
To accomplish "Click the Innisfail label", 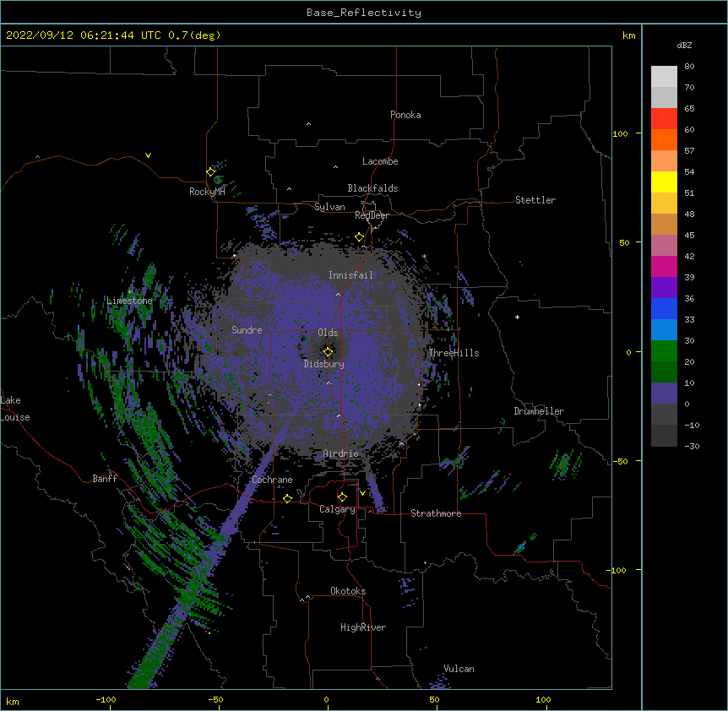I will 350,275.
